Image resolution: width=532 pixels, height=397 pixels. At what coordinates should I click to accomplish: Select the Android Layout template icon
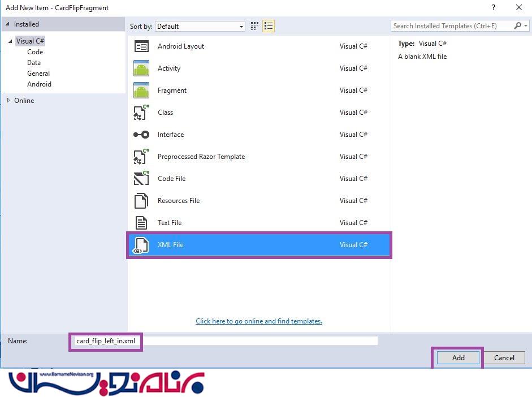coord(141,46)
